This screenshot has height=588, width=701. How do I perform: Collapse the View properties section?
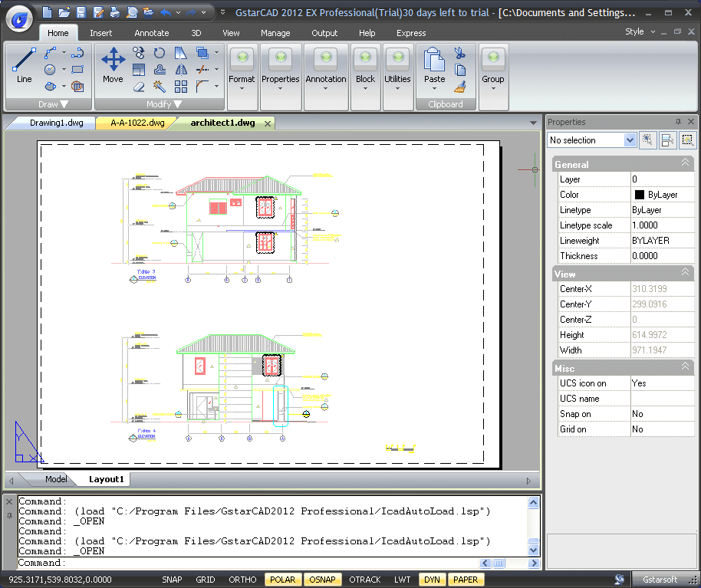tap(685, 272)
